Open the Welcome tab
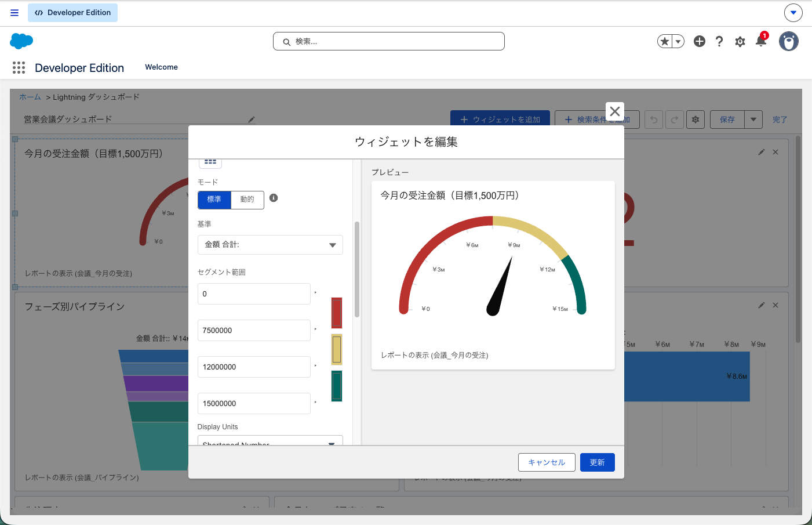 pyautogui.click(x=162, y=67)
